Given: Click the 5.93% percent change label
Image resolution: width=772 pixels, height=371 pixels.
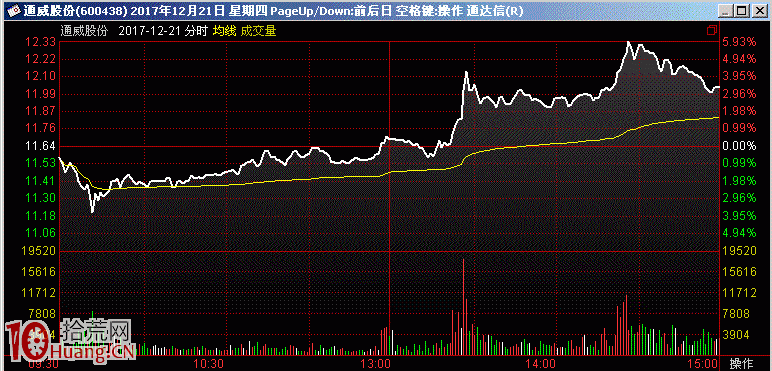Looking at the screenshot, I should (739, 42).
